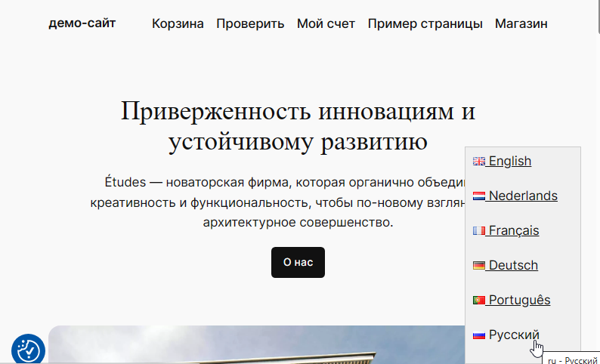Viewport: 600px width, 364px height.
Task: Select Nederlands from the language list
Action: pos(523,196)
